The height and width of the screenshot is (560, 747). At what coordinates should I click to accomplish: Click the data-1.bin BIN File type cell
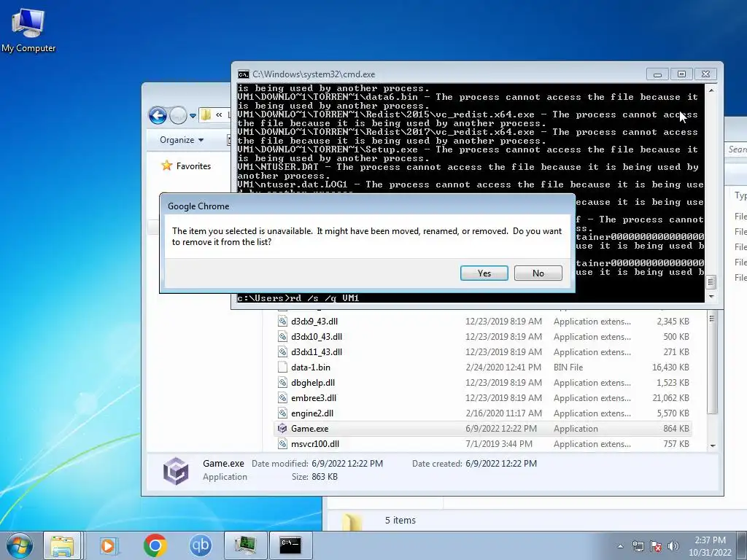(x=568, y=367)
